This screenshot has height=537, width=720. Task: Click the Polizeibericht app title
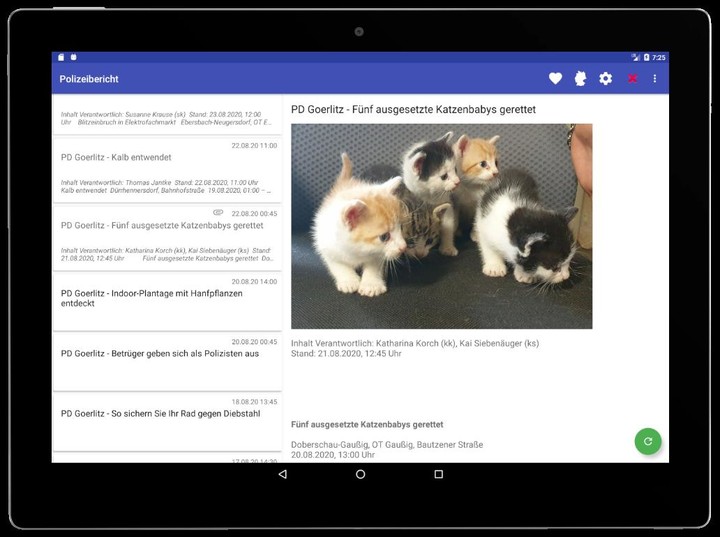click(89, 79)
